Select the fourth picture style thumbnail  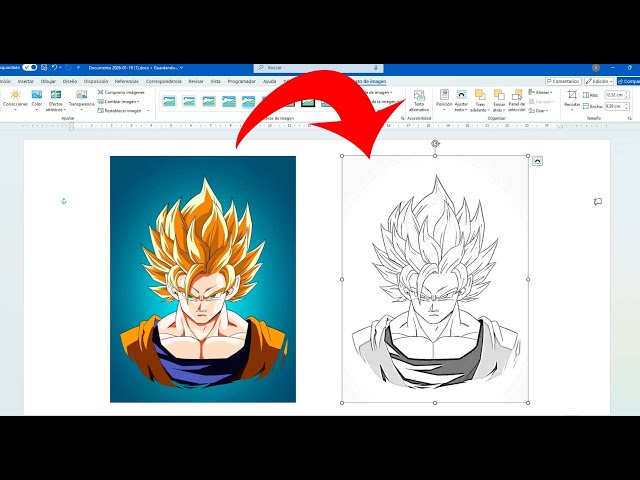click(x=229, y=101)
